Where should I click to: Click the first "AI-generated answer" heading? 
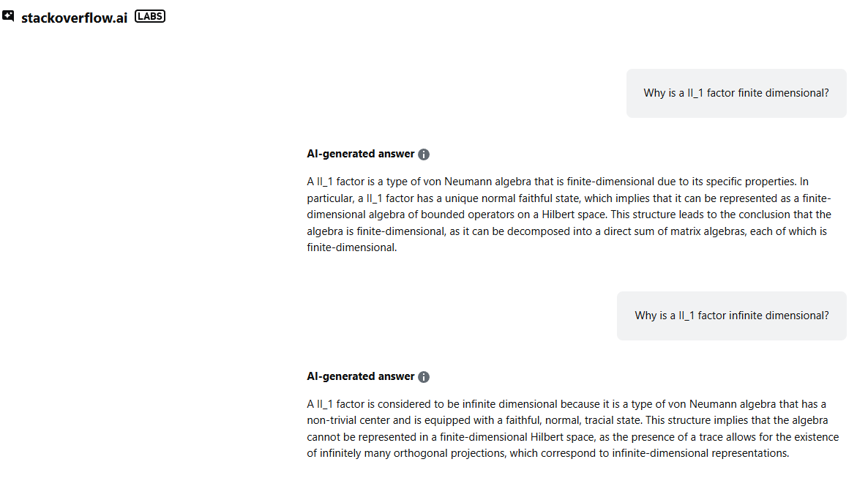click(x=361, y=154)
